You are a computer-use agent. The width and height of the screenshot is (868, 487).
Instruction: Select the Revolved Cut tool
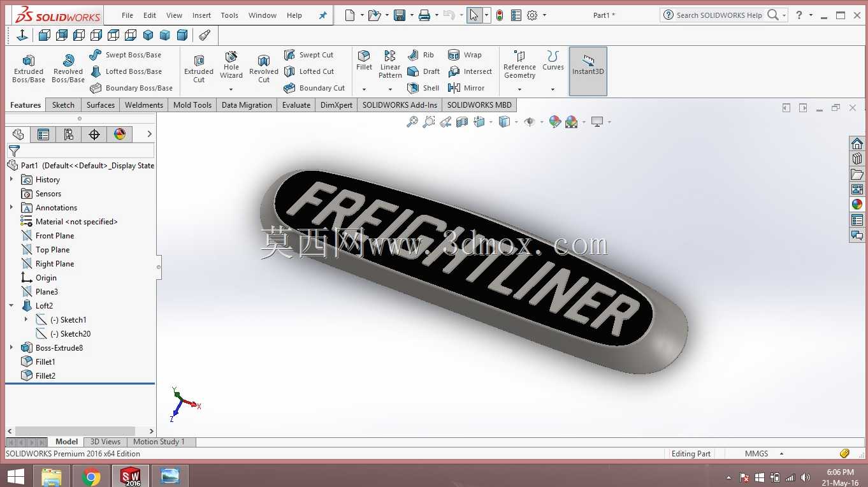pos(264,68)
